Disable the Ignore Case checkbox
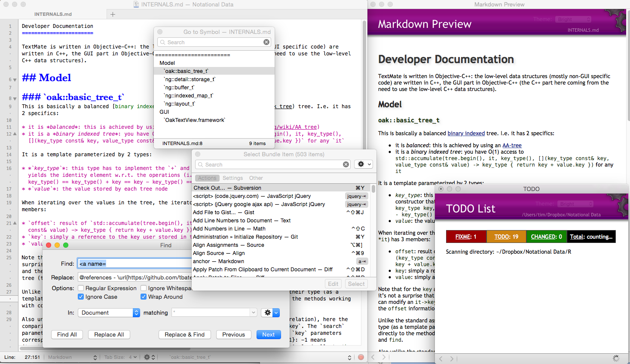This screenshot has width=630, height=364. pyautogui.click(x=80, y=297)
